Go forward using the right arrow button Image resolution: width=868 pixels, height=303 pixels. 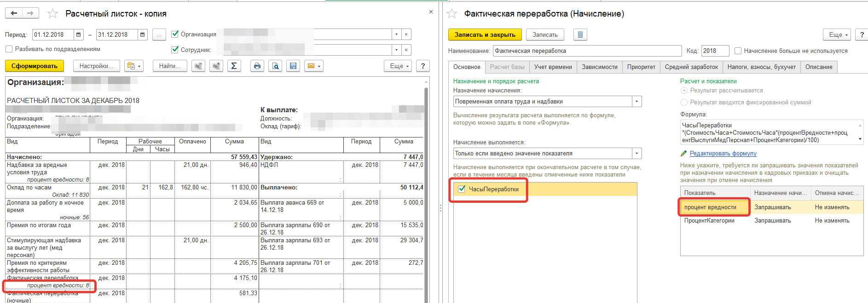[30, 13]
